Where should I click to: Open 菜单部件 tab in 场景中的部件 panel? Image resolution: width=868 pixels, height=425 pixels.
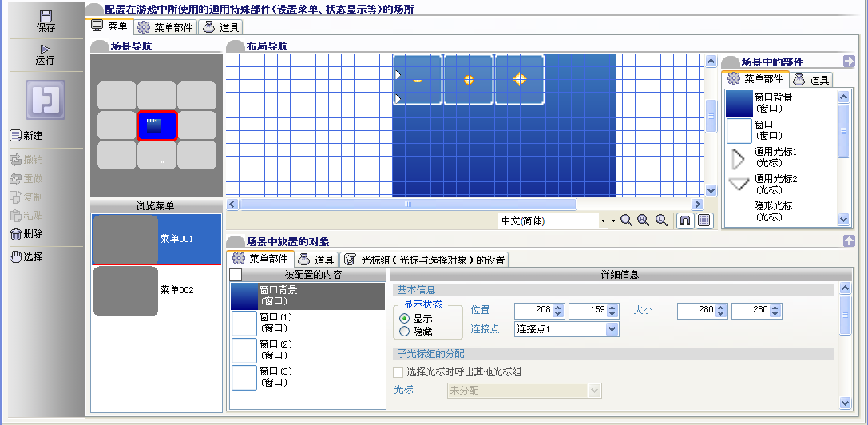coord(755,78)
